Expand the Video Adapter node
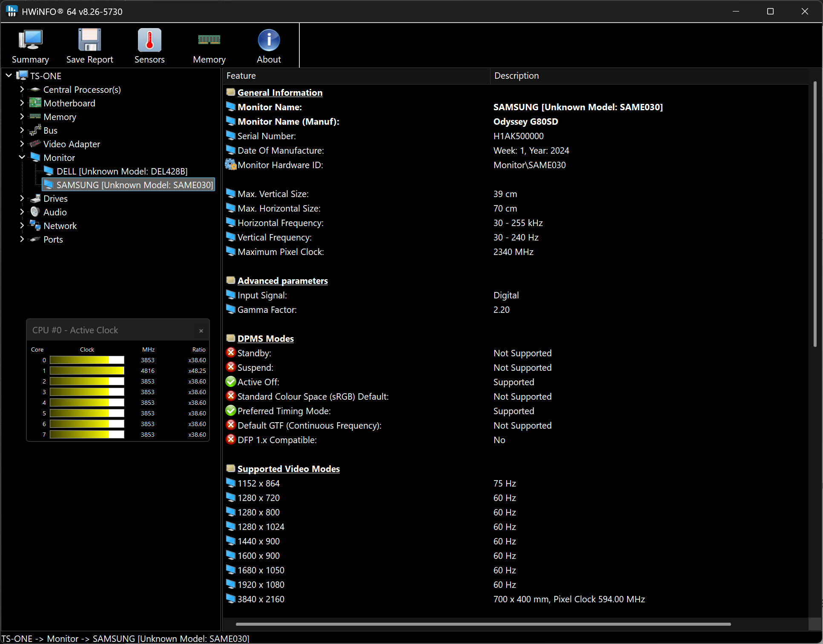The image size is (823, 644). tap(22, 144)
